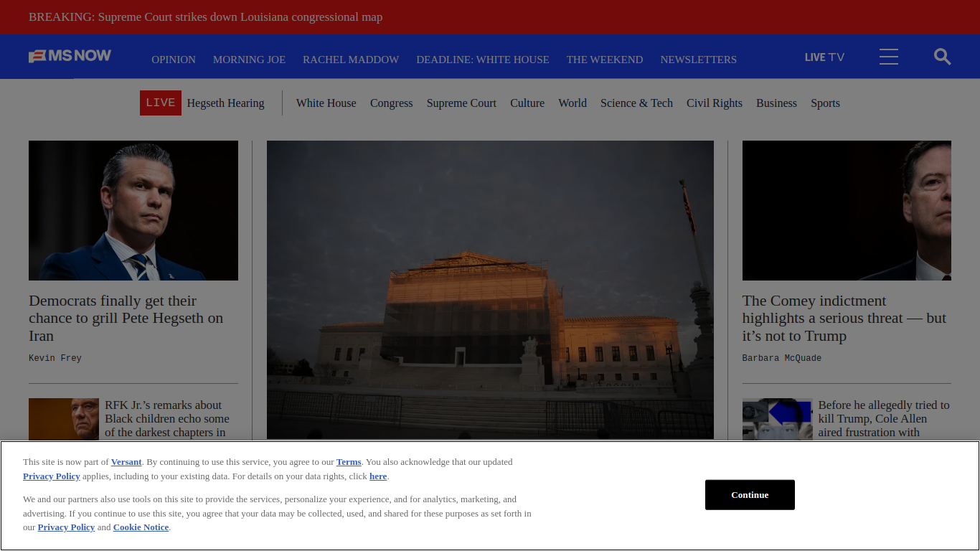Viewport: 980px width, 551px height.
Task: Open the Terms link
Action: pos(349,462)
